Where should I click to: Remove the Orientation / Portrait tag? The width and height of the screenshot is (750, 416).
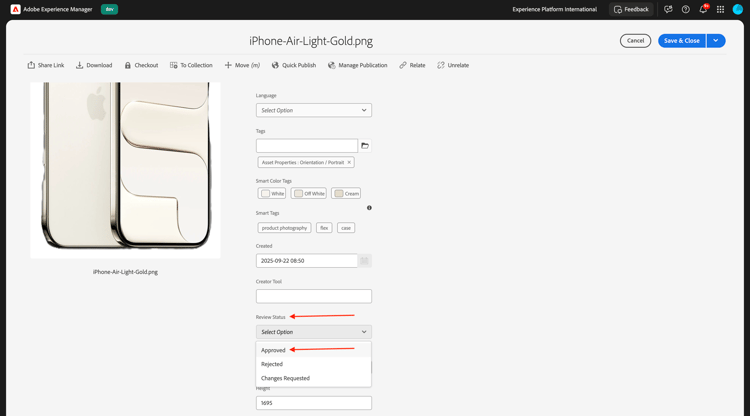click(x=349, y=163)
